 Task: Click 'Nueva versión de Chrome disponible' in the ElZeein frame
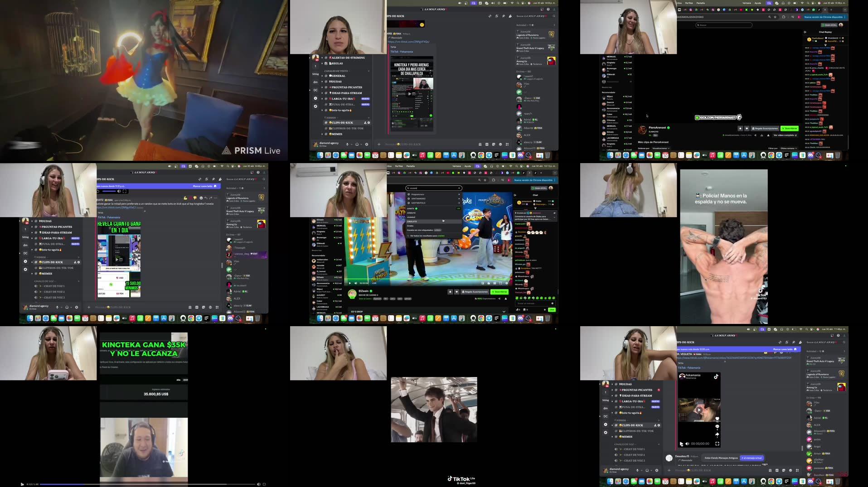(533, 180)
